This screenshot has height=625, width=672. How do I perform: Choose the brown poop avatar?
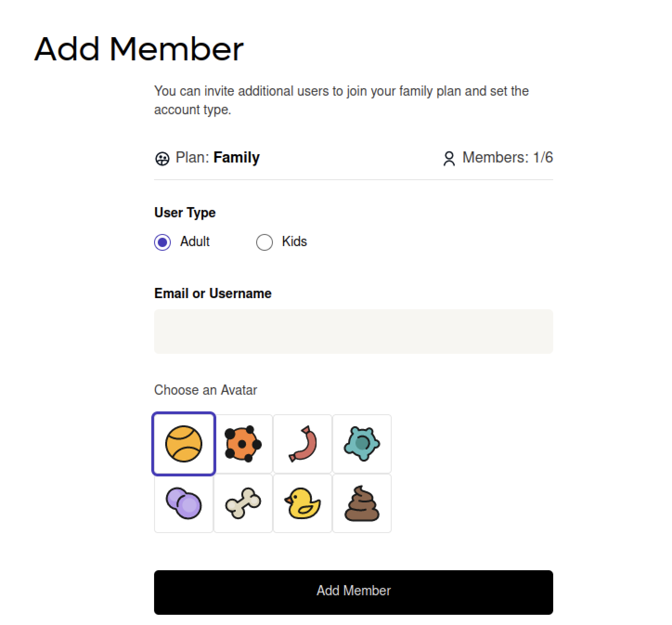pyautogui.click(x=362, y=503)
